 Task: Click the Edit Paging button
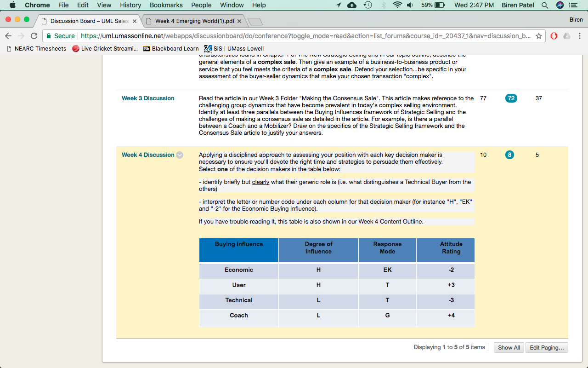[x=547, y=348]
